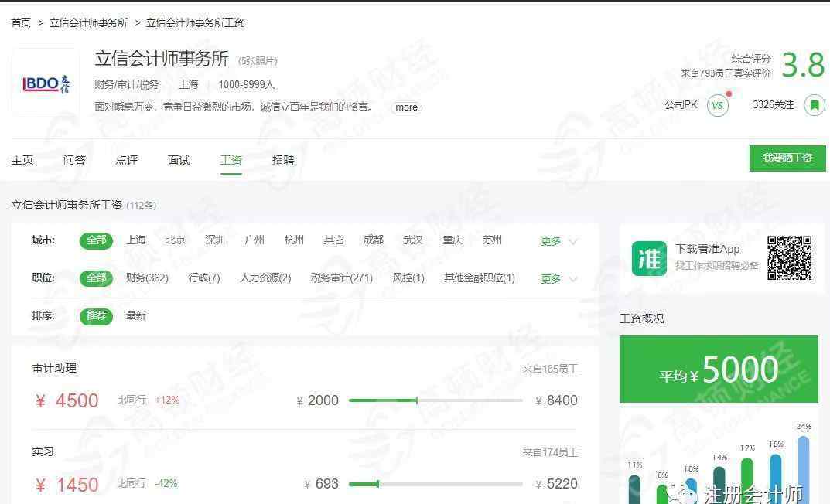Image resolution: width=830 pixels, height=504 pixels.
Task: Click the BDO company logo
Action: 46,83
